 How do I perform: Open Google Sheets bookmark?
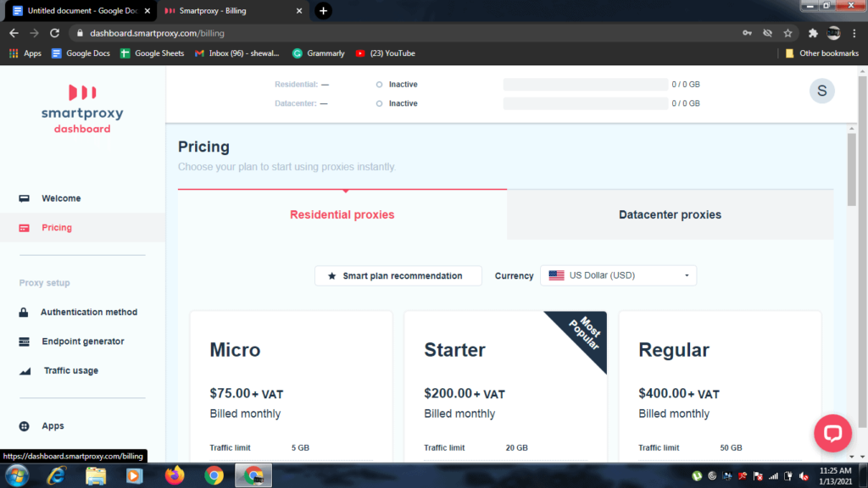pos(153,53)
